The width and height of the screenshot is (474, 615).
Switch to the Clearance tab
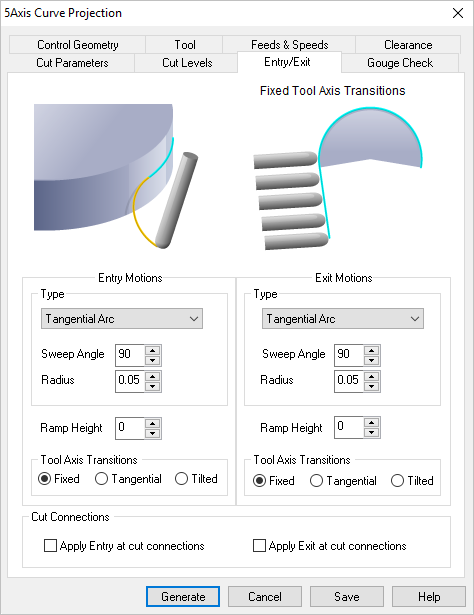click(408, 45)
